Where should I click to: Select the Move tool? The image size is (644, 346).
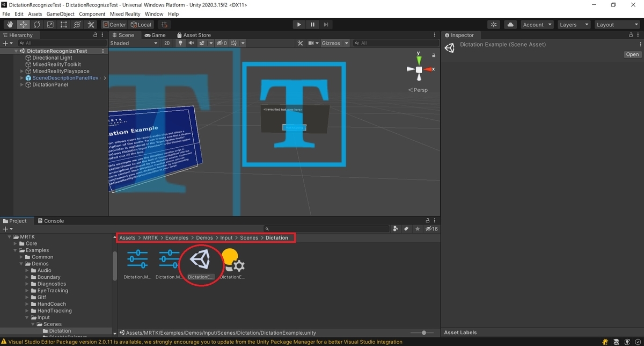[x=24, y=25]
